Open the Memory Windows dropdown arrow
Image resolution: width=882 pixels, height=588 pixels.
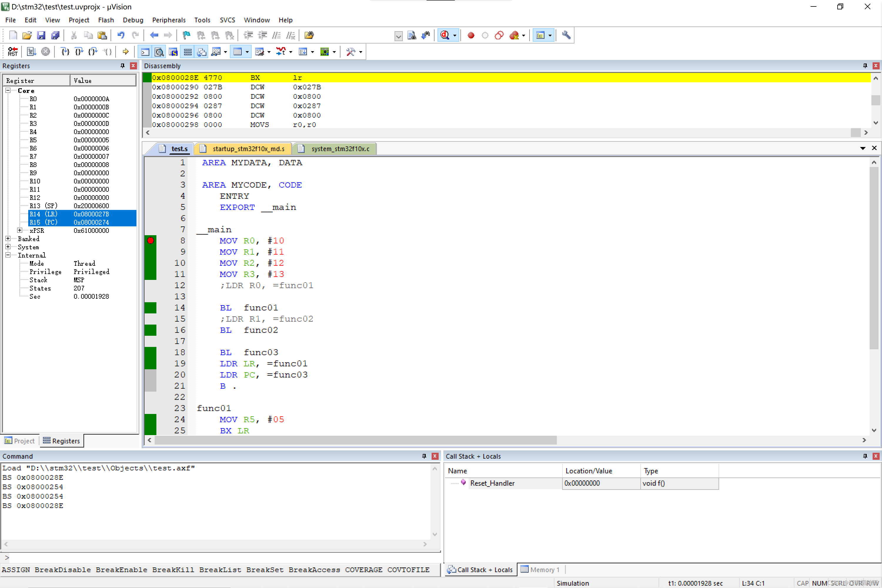pos(247,52)
